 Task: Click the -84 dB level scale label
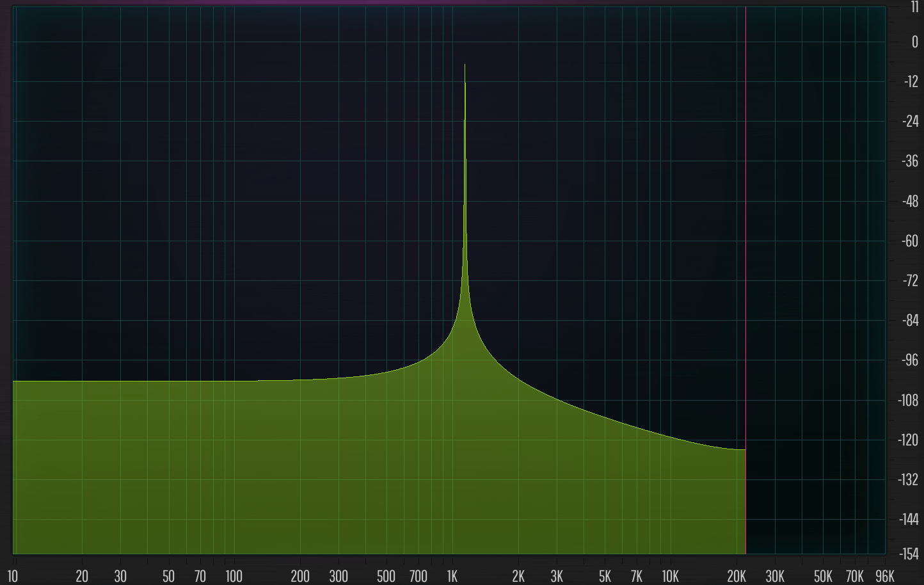tap(911, 321)
